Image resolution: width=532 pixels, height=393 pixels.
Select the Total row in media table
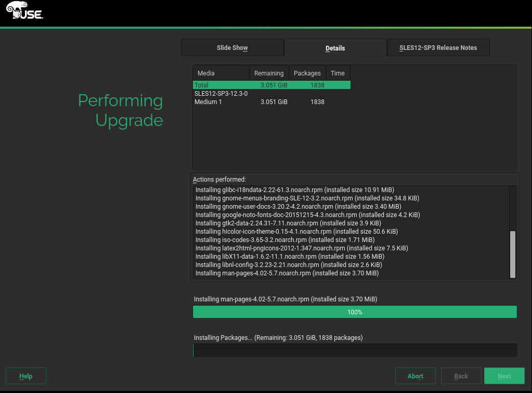(271, 85)
